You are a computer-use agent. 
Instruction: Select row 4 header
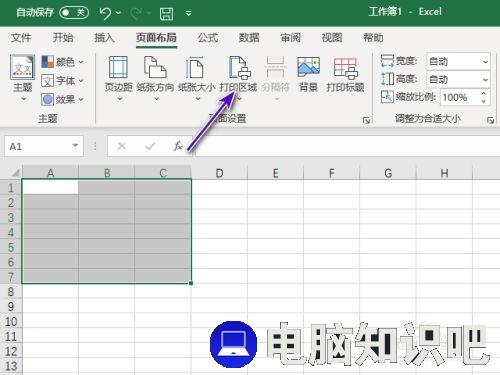pyautogui.click(x=11, y=232)
